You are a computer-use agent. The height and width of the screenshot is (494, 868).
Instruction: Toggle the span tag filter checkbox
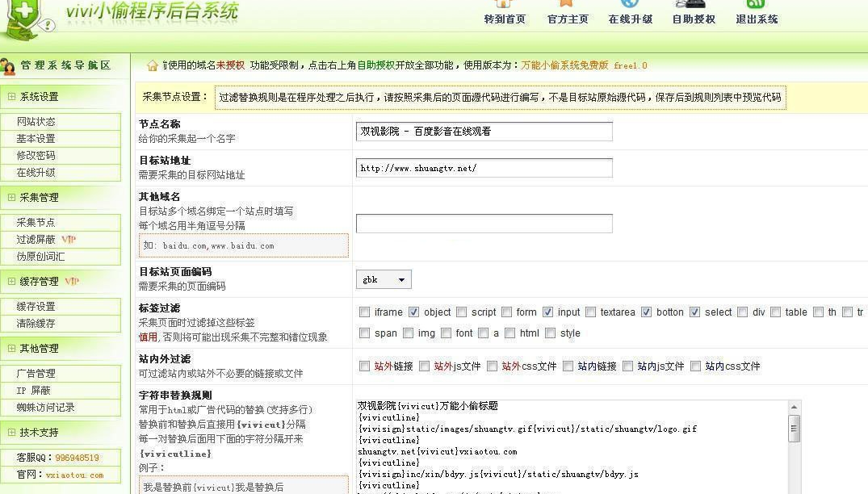(364, 333)
